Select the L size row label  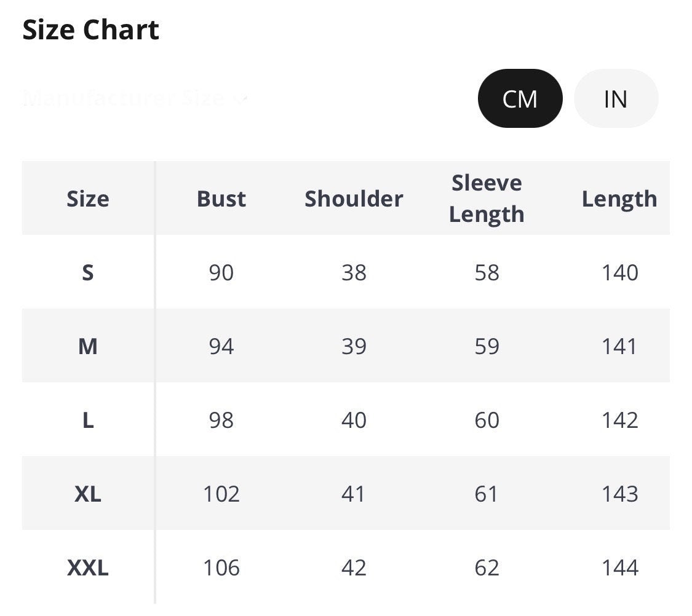coord(88,420)
